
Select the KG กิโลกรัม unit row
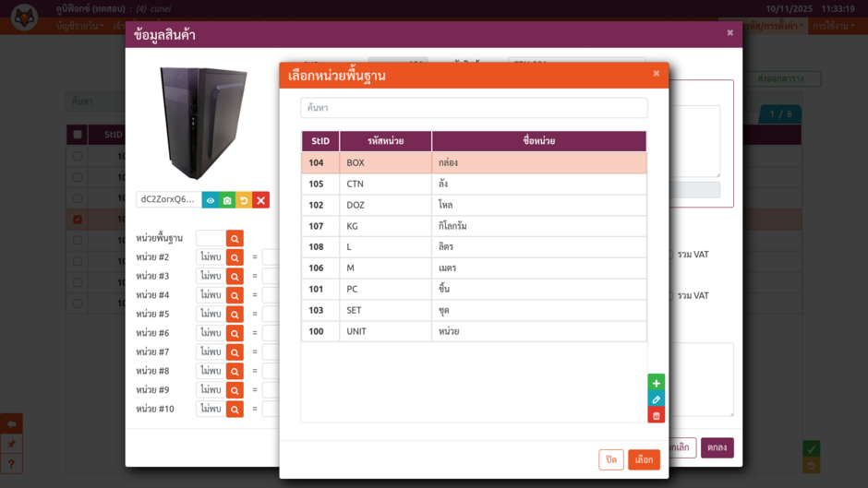tap(474, 226)
